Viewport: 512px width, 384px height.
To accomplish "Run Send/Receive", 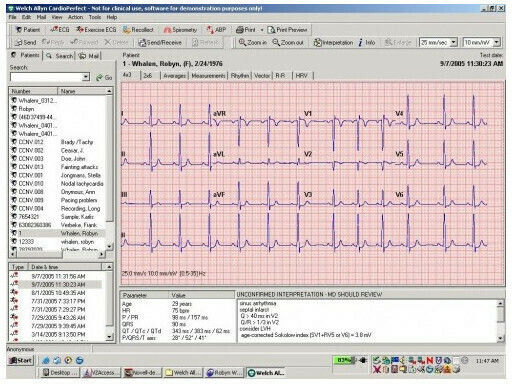I will click(160, 43).
